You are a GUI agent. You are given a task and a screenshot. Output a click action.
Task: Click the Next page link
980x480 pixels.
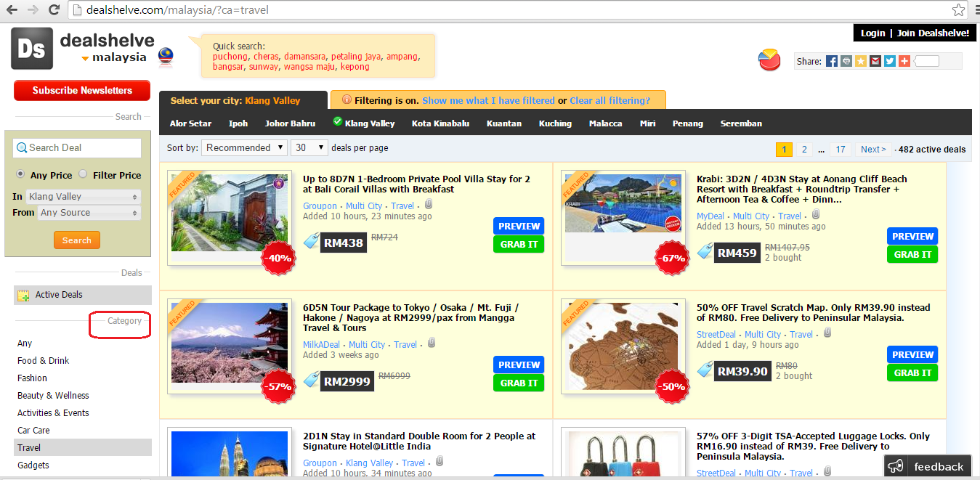tap(873, 149)
